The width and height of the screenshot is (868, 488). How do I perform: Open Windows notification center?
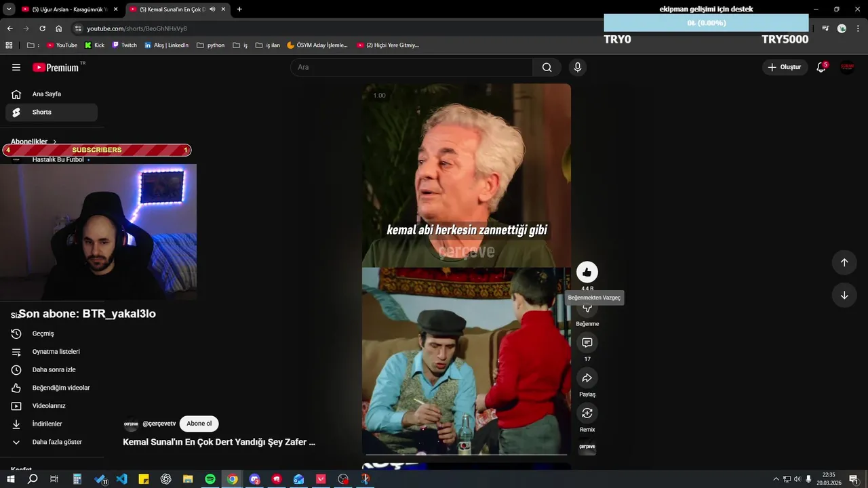[x=854, y=479]
